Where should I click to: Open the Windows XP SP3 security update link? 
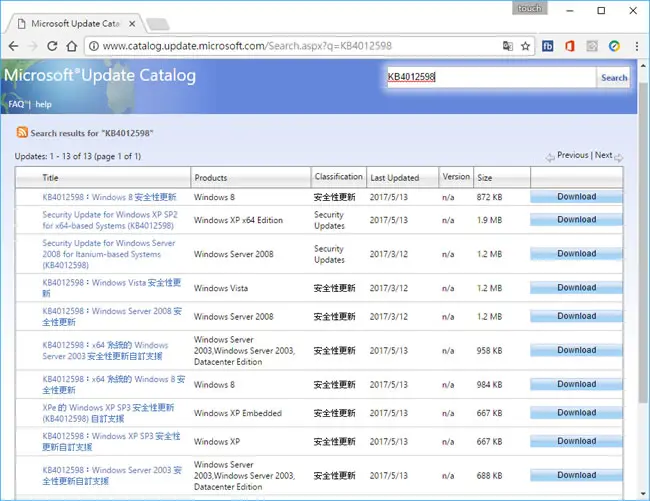pyautogui.click(x=111, y=441)
